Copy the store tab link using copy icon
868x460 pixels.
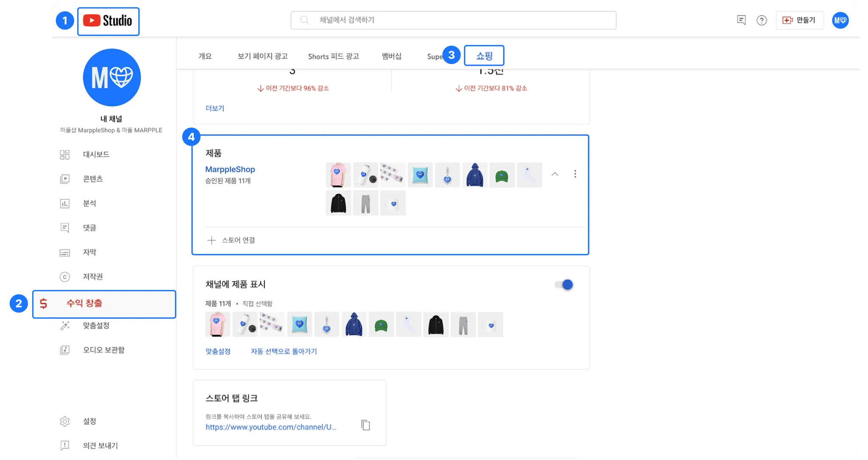[365, 424]
